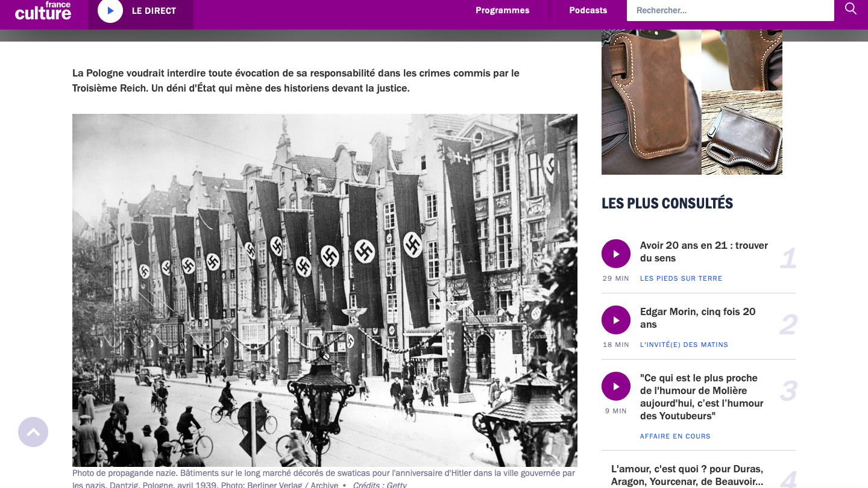Open 'Les Pieds sur Terre' show link
The image size is (868, 488).
[681, 278]
